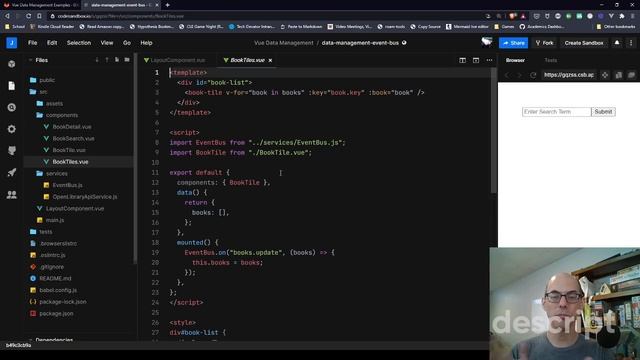This screenshot has width=640, height=360.
Task: Open OpenLibraryApiService.js in the file tree
Action: (84, 197)
